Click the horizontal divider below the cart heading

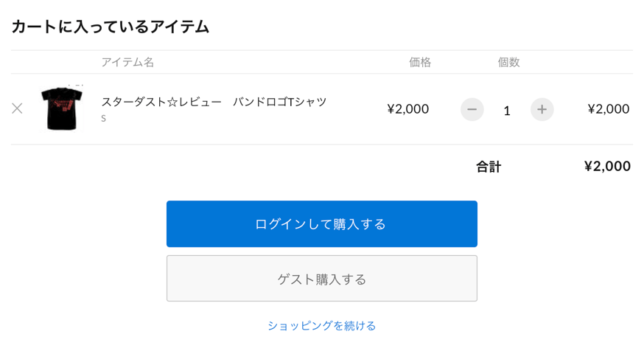coord(321,50)
